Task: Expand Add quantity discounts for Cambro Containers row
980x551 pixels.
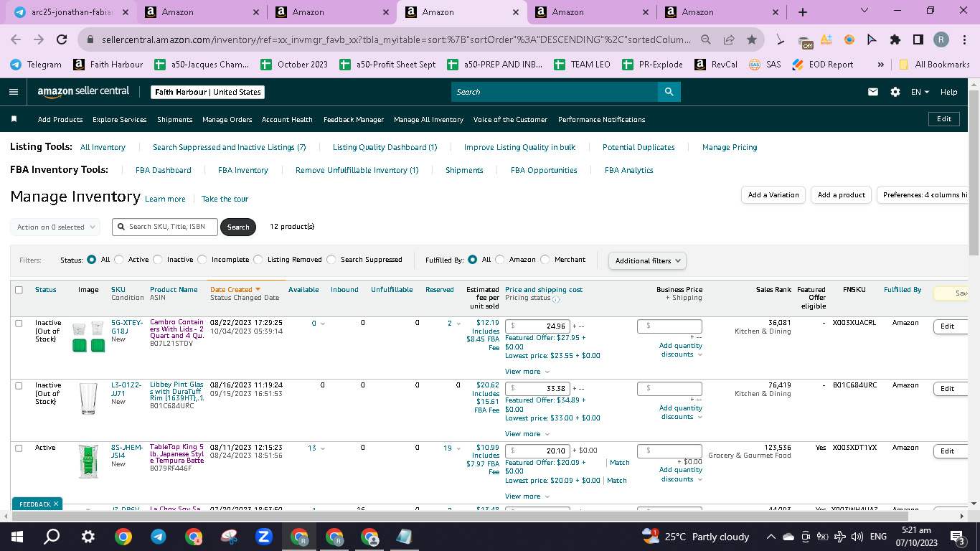Action: (x=681, y=350)
